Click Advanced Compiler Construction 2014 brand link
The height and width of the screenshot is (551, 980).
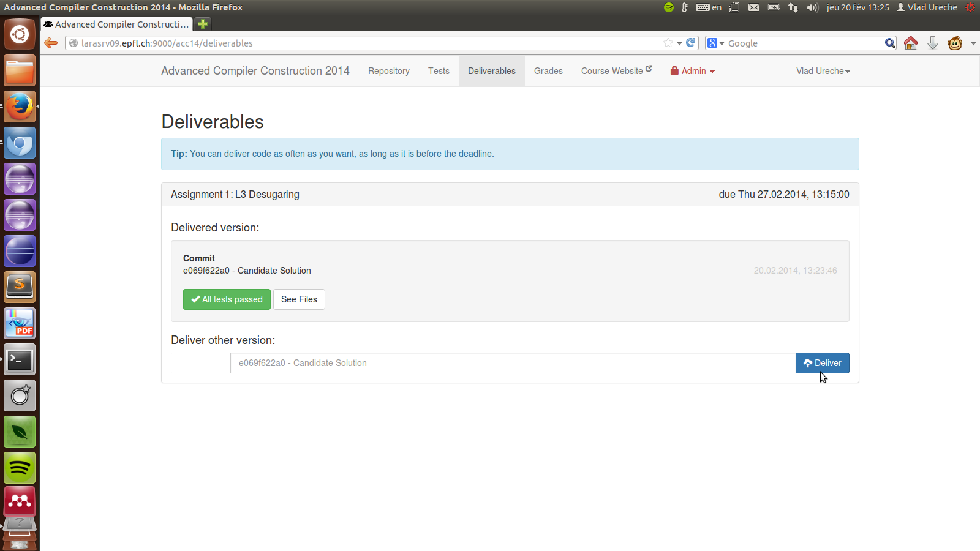click(x=255, y=71)
